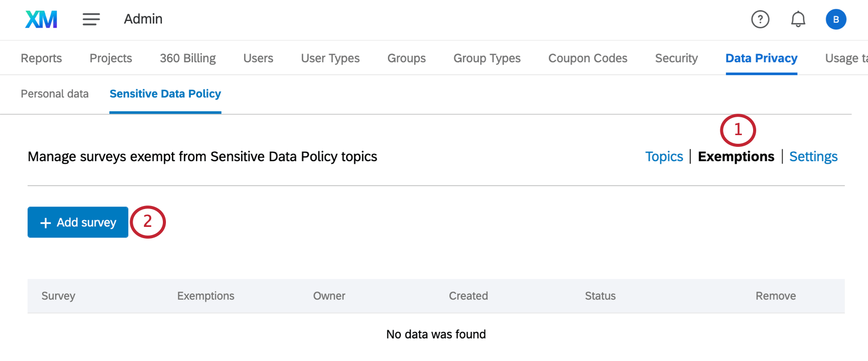Open the Group Types tab

click(x=487, y=58)
